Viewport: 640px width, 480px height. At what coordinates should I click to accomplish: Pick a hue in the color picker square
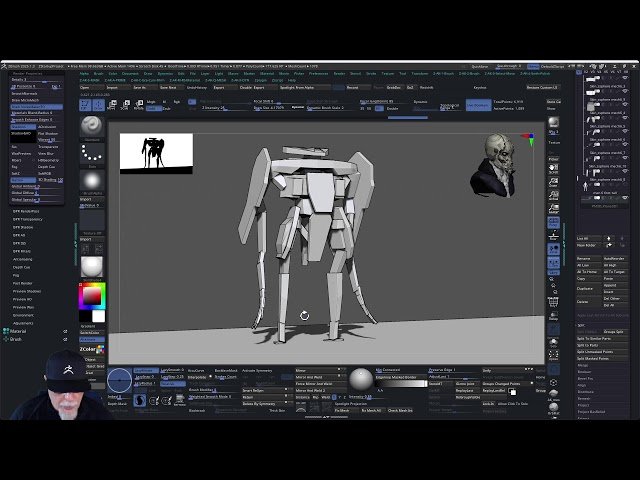coord(92,296)
